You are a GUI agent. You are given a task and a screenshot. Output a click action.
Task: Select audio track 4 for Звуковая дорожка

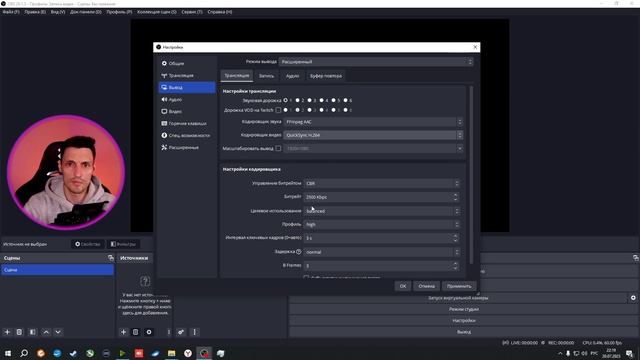[x=322, y=100]
